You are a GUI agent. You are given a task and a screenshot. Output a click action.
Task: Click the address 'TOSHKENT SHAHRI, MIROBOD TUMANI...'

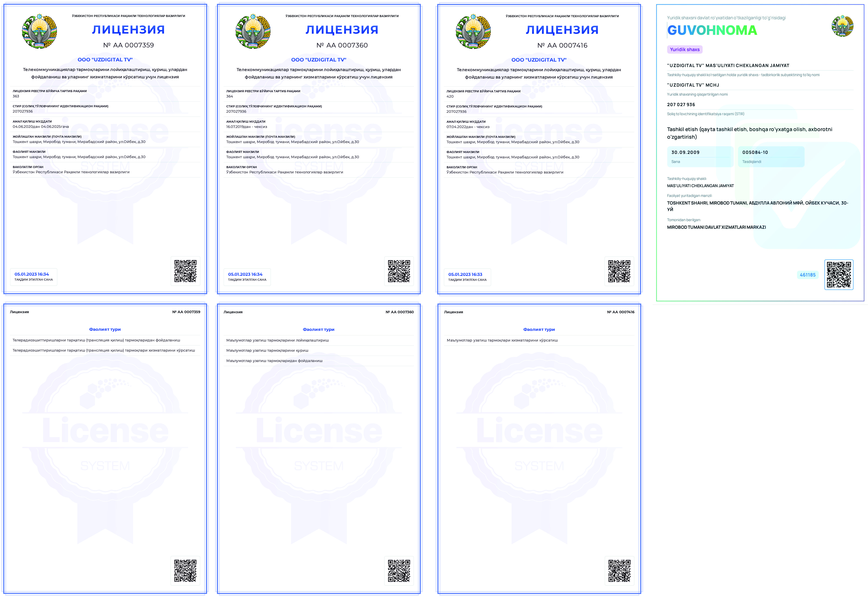tap(758, 206)
